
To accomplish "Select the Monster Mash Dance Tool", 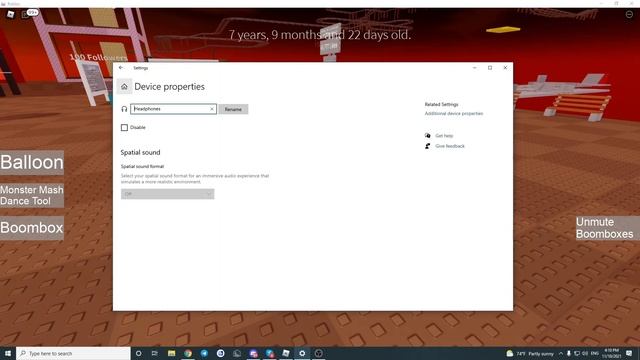I will point(32,196).
